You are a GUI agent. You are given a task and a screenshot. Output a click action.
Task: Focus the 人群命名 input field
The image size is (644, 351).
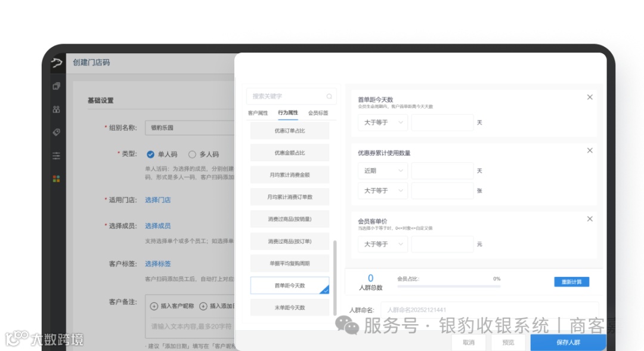tap(490, 310)
